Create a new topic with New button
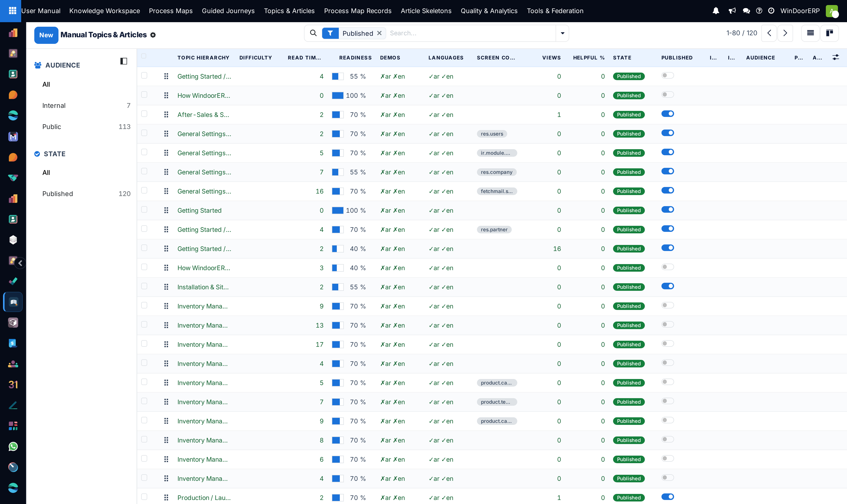This screenshot has width=847, height=504. (46, 35)
